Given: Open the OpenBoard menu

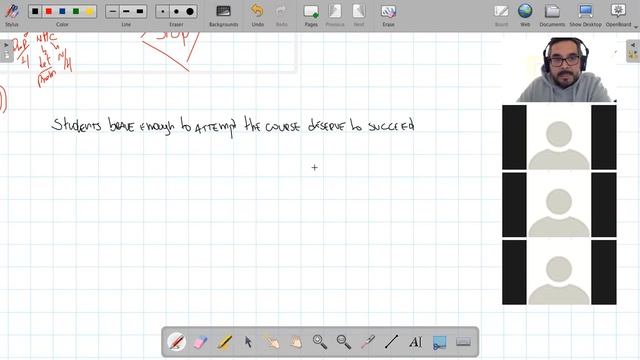Looking at the screenshot, I should click(618, 15).
